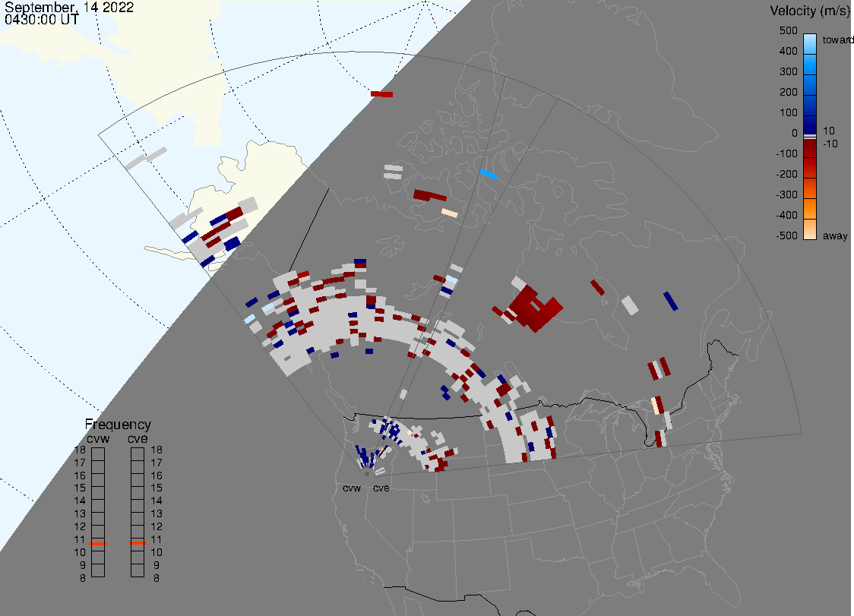The image size is (854, 616).
Task: Click the red frequency marker on cvw bar
Action: point(98,544)
